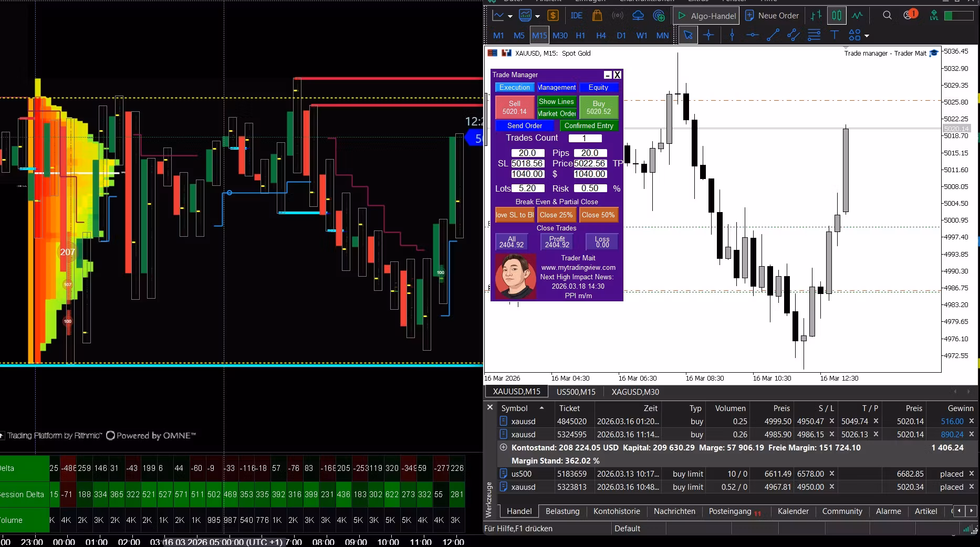Open the IDE MetaEditor icon
Image resolution: width=980 pixels, height=547 pixels.
(576, 16)
